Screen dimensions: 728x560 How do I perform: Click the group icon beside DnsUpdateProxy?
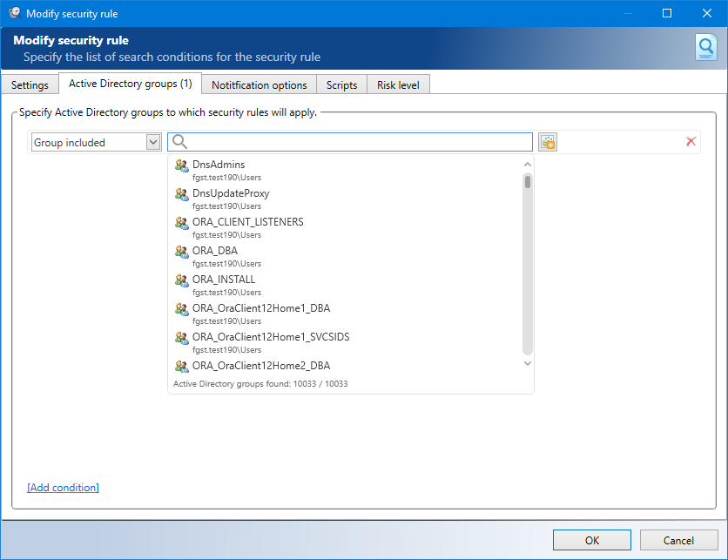[x=181, y=193]
